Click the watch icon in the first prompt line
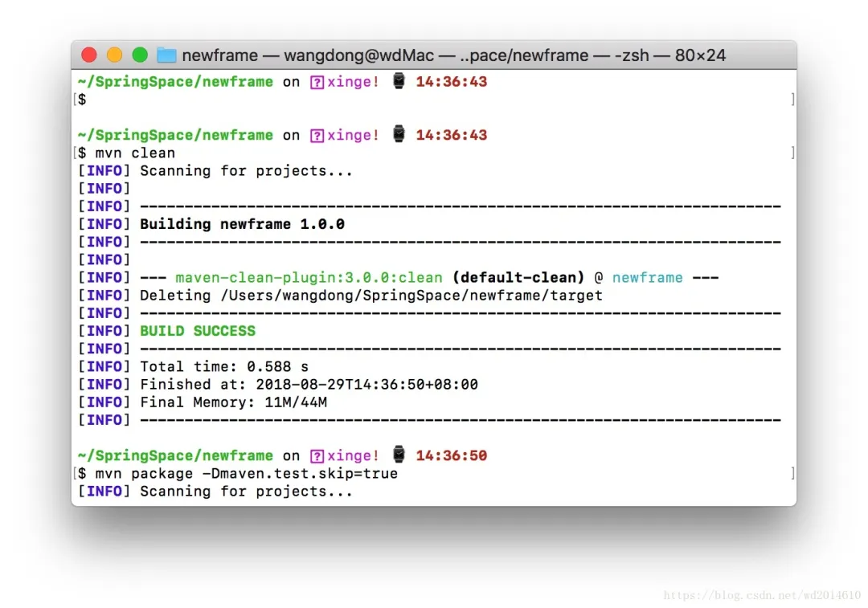This screenshot has height=608, width=868. pos(399,81)
